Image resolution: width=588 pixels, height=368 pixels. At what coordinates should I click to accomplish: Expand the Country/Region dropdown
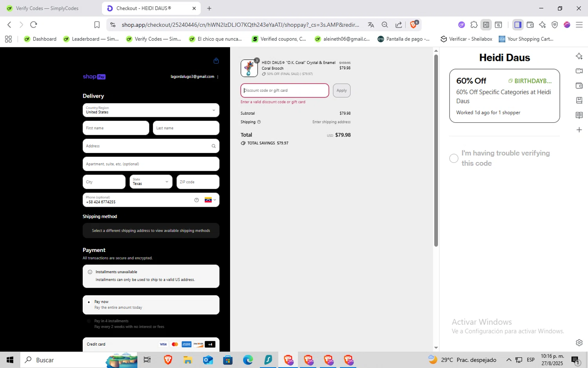tap(151, 110)
